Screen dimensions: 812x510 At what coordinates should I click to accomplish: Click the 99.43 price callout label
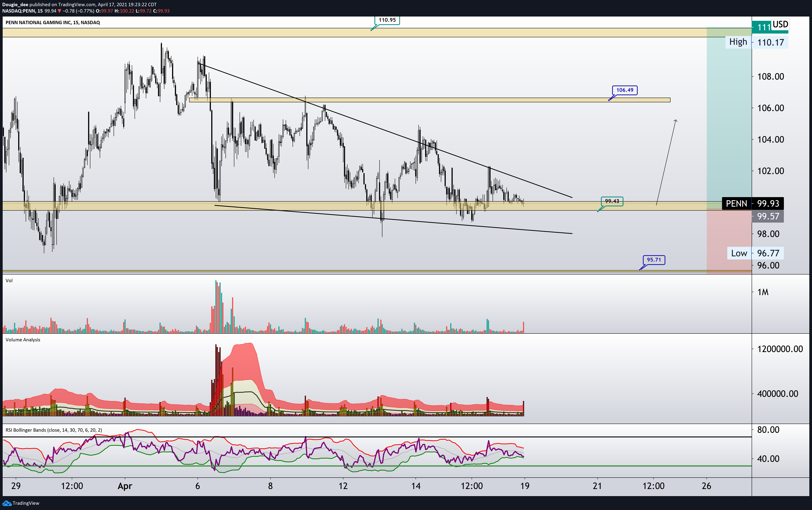(612, 201)
